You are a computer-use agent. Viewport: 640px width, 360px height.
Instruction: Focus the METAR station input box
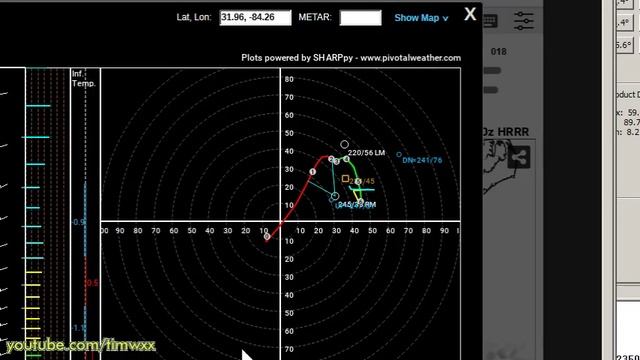[360, 18]
